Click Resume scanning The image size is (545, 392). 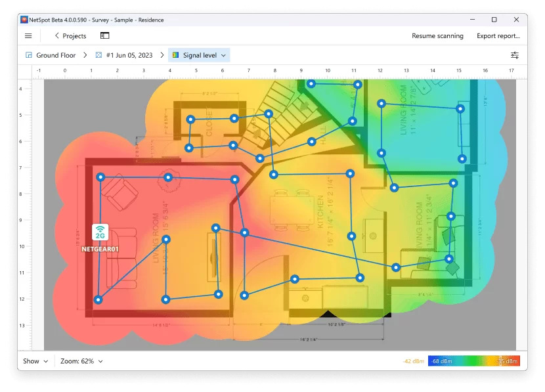click(x=437, y=36)
